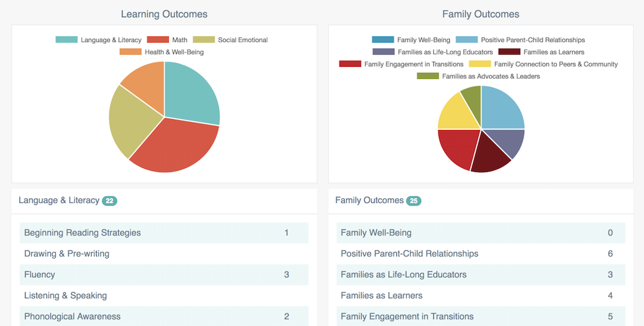
Task: Click the Family Outcomes count badge 25
Action: point(413,200)
